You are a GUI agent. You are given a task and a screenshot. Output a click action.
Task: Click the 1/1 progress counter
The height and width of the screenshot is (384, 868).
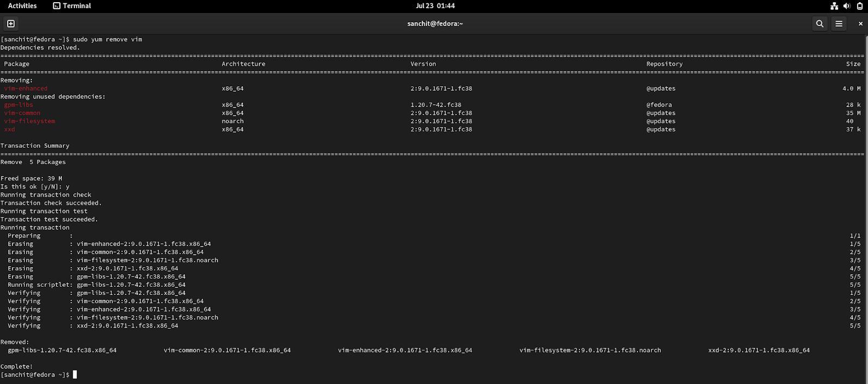855,236
